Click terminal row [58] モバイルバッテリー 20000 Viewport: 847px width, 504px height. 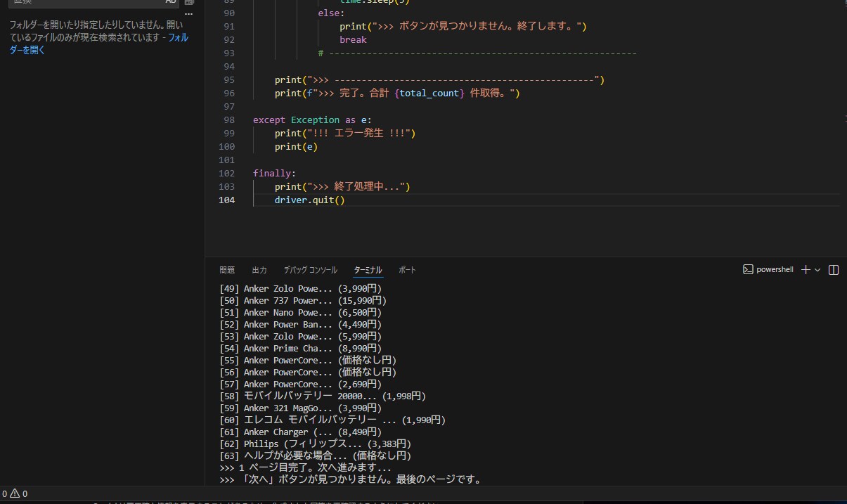[x=323, y=396]
